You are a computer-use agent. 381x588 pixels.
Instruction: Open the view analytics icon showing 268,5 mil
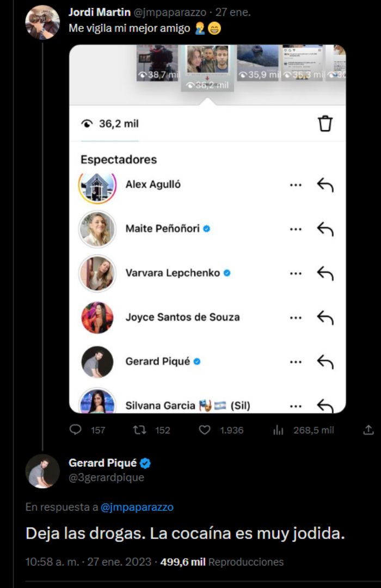tap(278, 430)
